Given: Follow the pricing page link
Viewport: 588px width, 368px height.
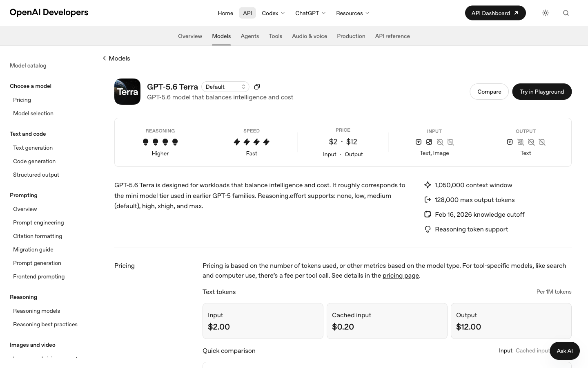Looking at the screenshot, I should (401, 276).
